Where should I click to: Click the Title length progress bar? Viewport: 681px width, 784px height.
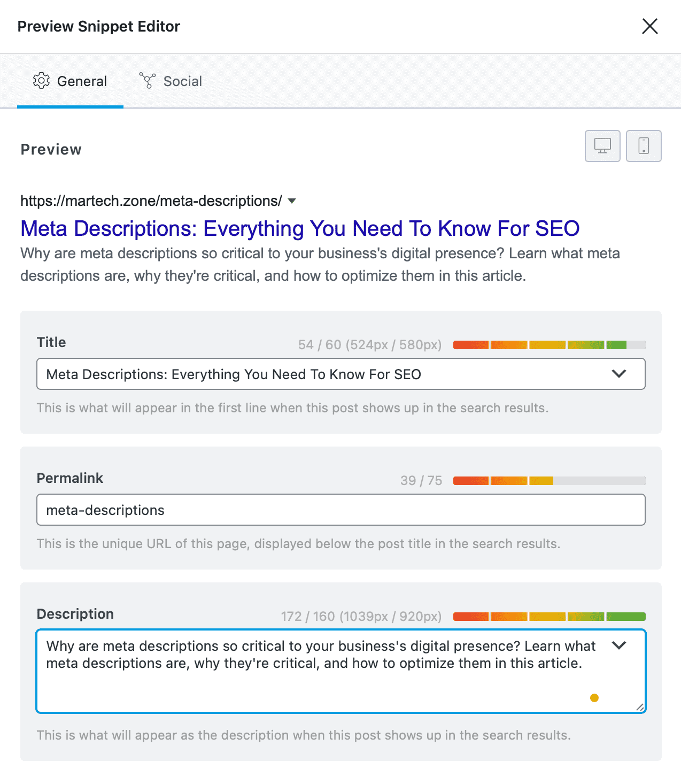[x=549, y=345]
